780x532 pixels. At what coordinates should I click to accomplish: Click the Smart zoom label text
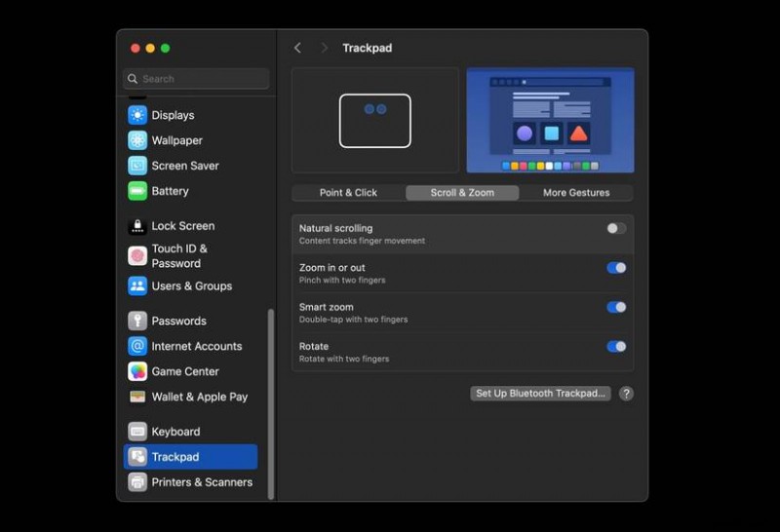[327, 307]
